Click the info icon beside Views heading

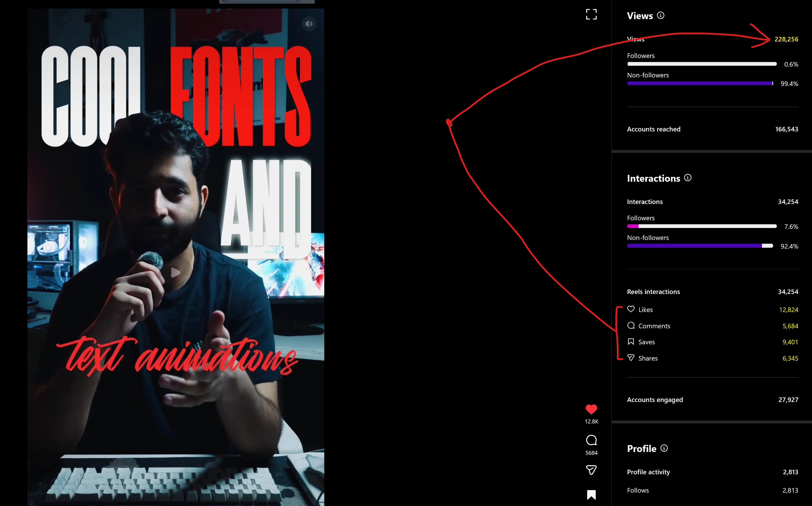661,15
